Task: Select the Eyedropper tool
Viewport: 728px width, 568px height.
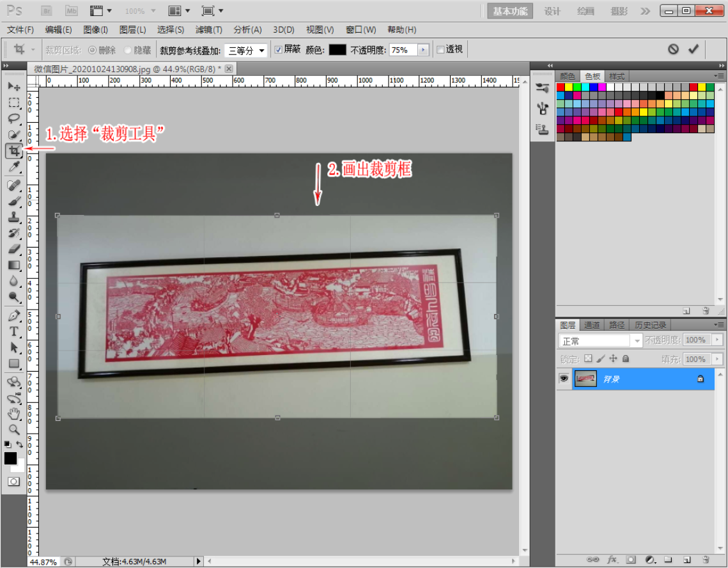Action: click(x=14, y=166)
